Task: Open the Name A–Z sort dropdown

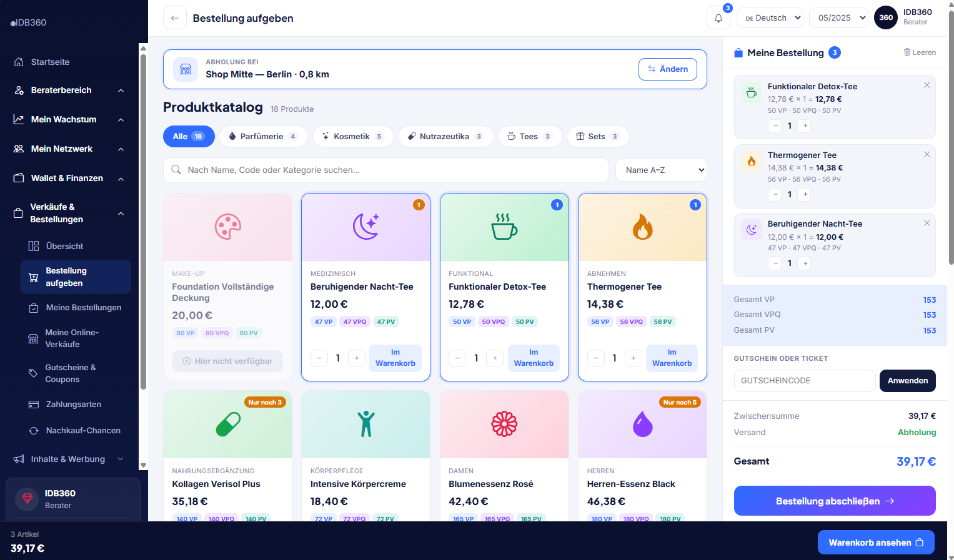Action: point(661,170)
